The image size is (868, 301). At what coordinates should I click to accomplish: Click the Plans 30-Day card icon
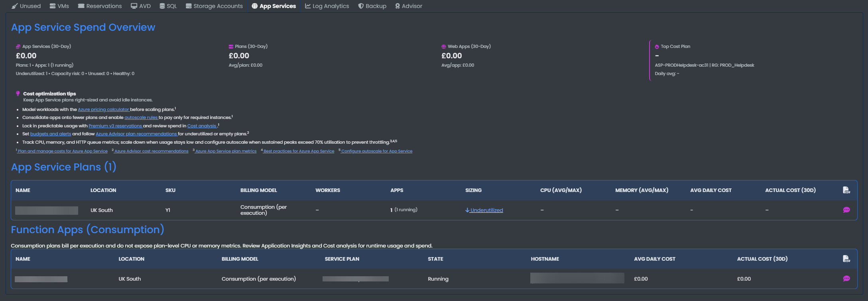point(231,47)
